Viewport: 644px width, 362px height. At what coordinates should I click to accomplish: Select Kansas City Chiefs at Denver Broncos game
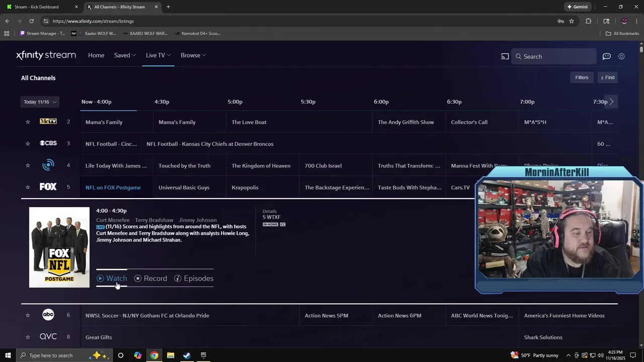pyautogui.click(x=210, y=144)
